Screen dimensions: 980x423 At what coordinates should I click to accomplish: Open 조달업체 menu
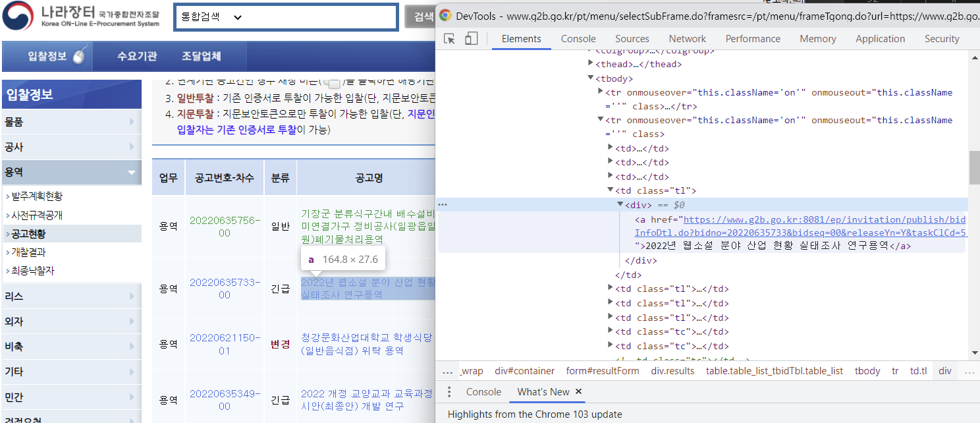[202, 56]
